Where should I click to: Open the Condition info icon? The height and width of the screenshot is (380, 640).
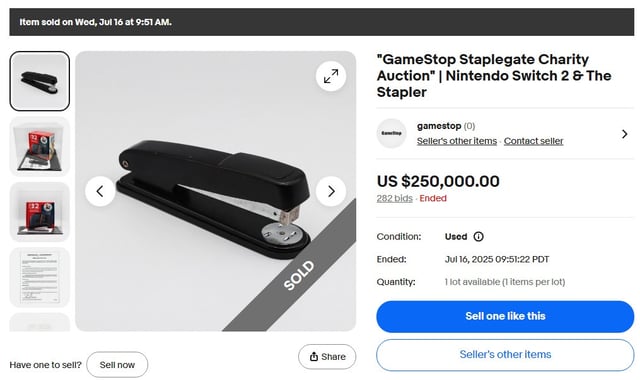(478, 237)
